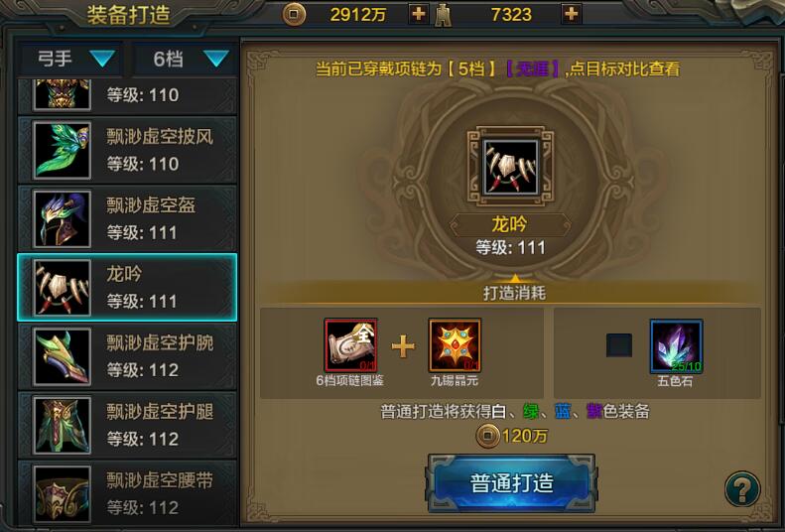The width and height of the screenshot is (785, 532).
Task: Click the 九锡晶元 star gem icon
Action: [455, 345]
